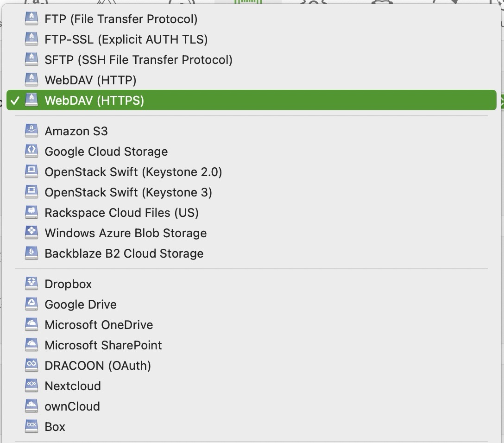Click the Dropbox drive icon
Image resolution: width=504 pixels, height=443 pixels.
[31, 284]
